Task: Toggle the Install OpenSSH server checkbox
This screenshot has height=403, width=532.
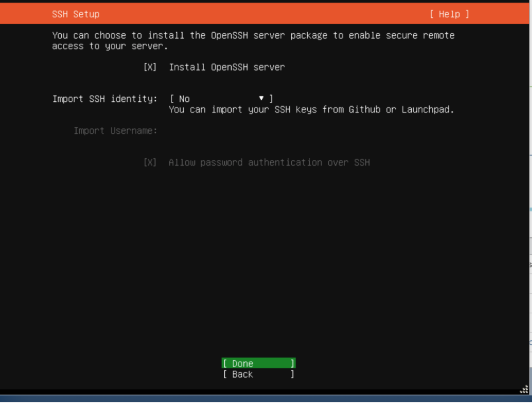Action: 150,68
